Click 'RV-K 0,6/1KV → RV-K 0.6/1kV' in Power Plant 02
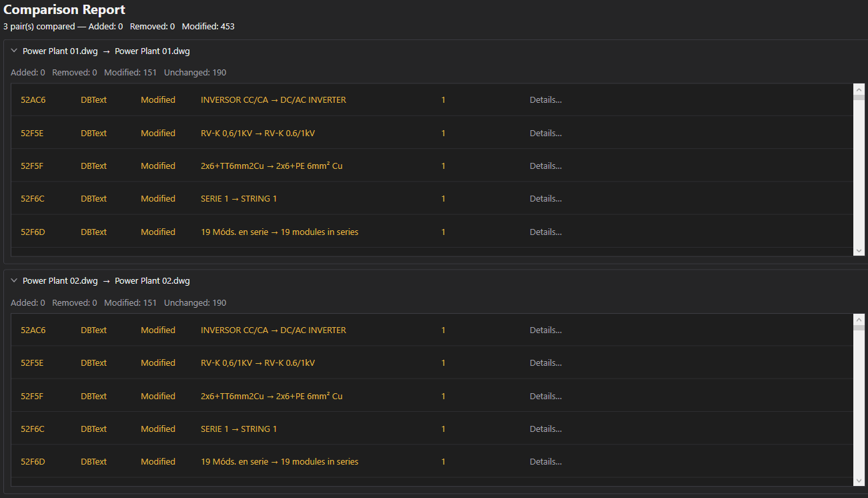868x498 pixels. click(258, 362)
